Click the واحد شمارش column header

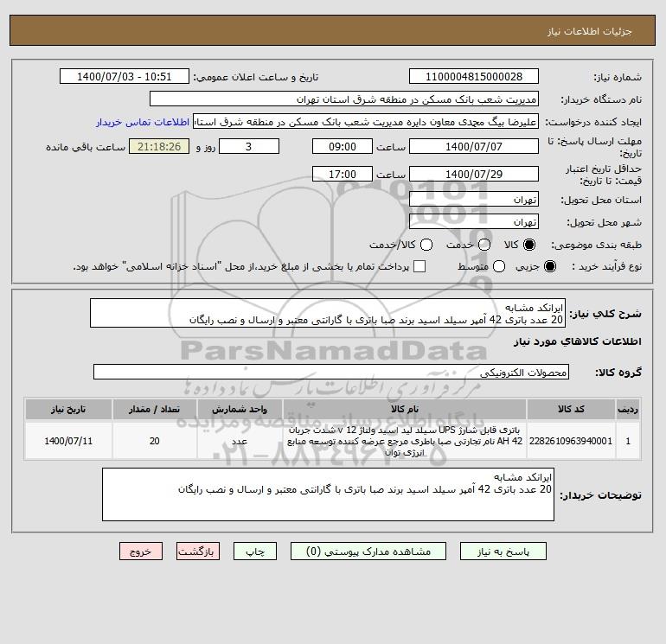click(x=240, y=409)
